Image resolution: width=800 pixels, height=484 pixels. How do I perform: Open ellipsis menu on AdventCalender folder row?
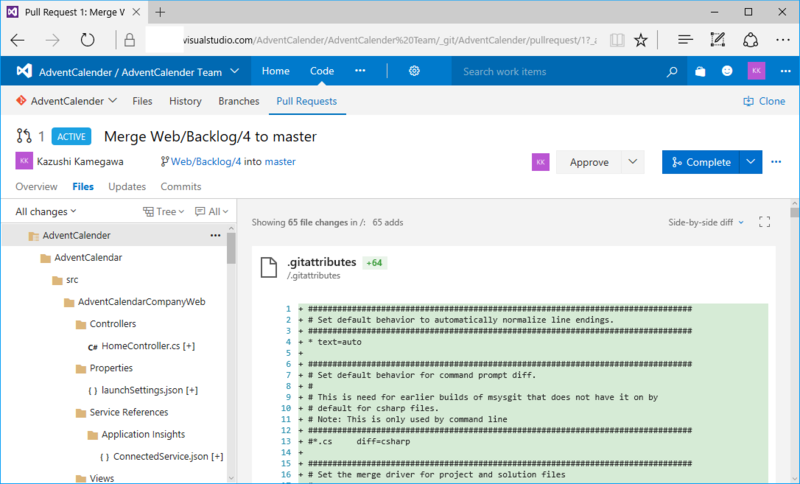(215, 235)
